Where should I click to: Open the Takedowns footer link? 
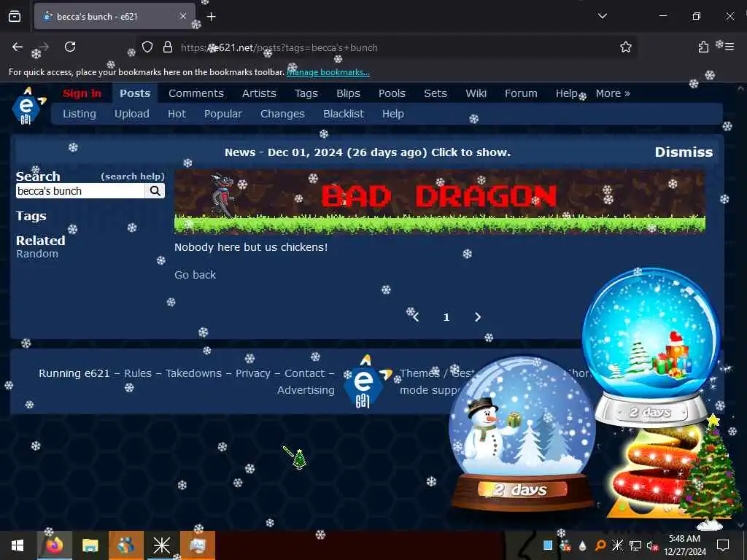pos(193,373)
